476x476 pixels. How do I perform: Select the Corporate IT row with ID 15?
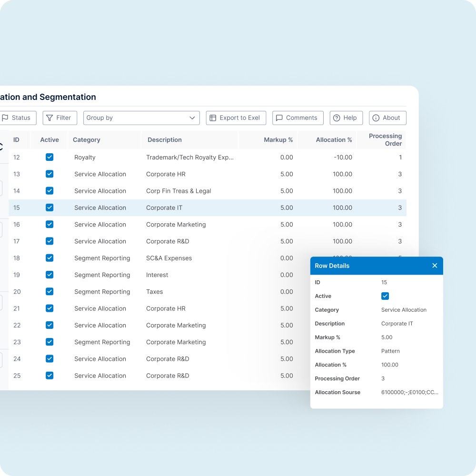click(x=164, y=208)
